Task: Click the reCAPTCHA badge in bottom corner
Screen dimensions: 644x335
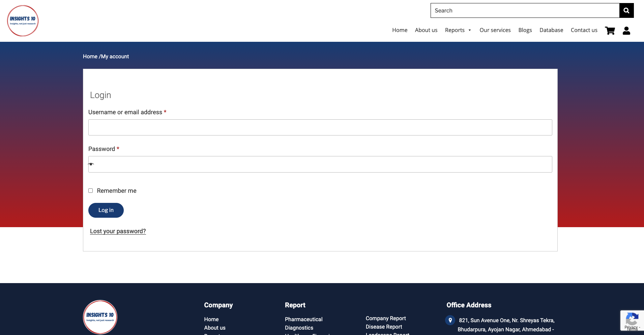Action: click(x=632, y=320)
